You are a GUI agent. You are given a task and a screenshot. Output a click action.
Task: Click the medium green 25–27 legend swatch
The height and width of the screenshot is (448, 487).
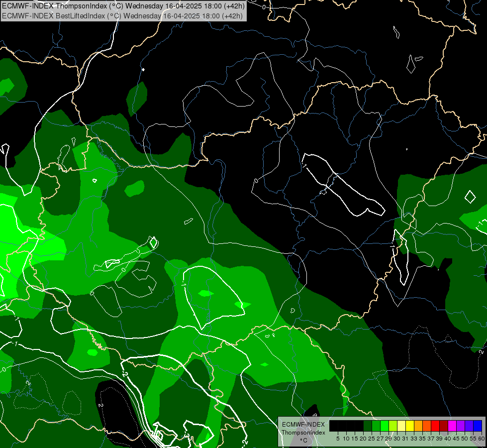click(x=376, y=426)
